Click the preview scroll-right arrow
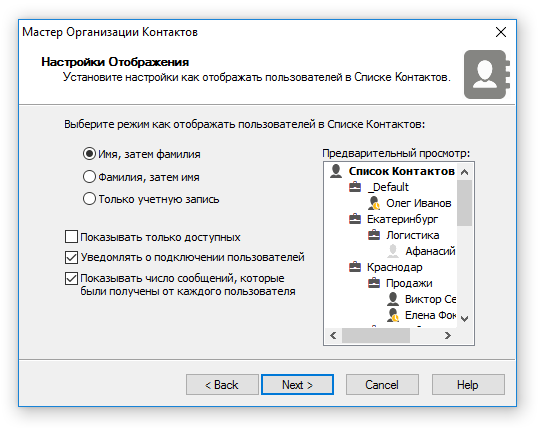The height and width of the screenshot is (428, 539). (x=447, y=335)
